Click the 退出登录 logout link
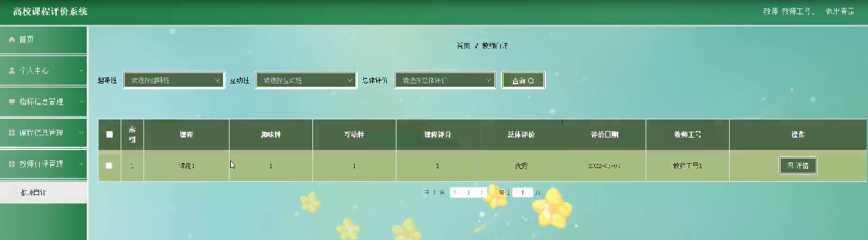The width and height of the screenshot is (868, 240). [x=839, y=11]
